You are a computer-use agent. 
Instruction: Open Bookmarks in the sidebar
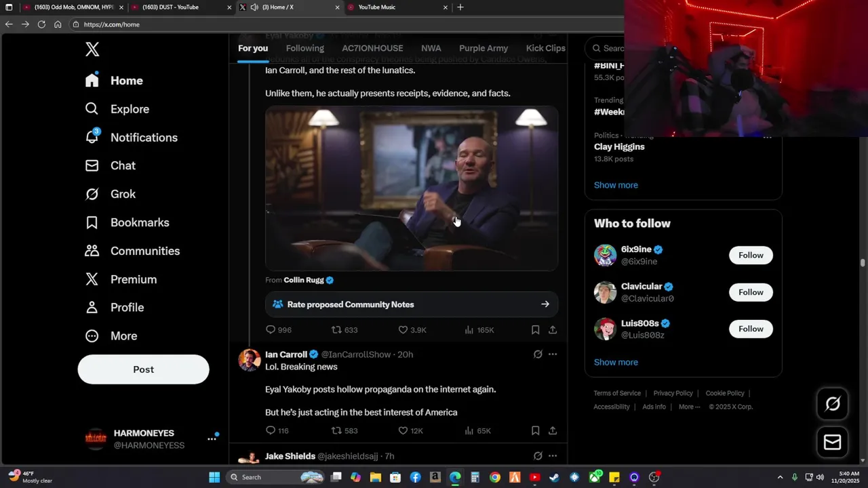[127, 223]
